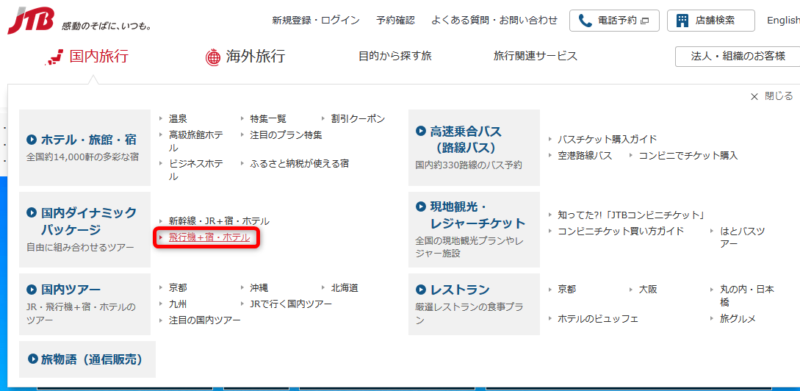Click the arrow icon beside レストラン

pos(420,290)
